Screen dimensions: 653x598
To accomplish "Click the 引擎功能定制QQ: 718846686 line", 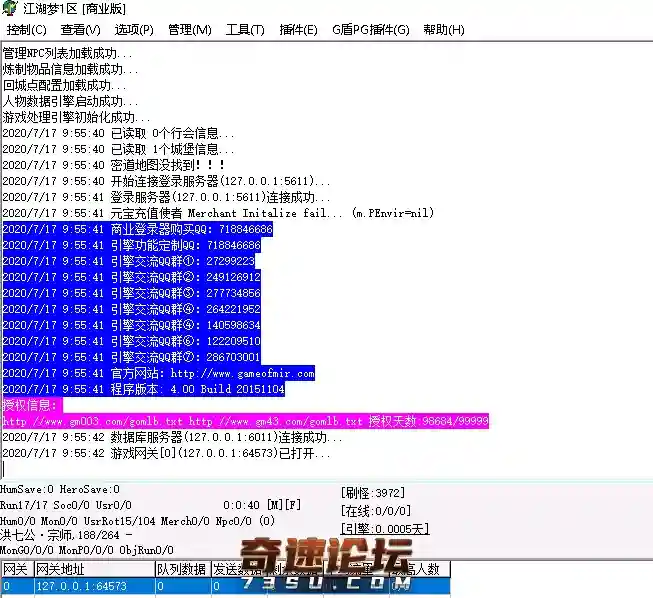I will point(132,245).
